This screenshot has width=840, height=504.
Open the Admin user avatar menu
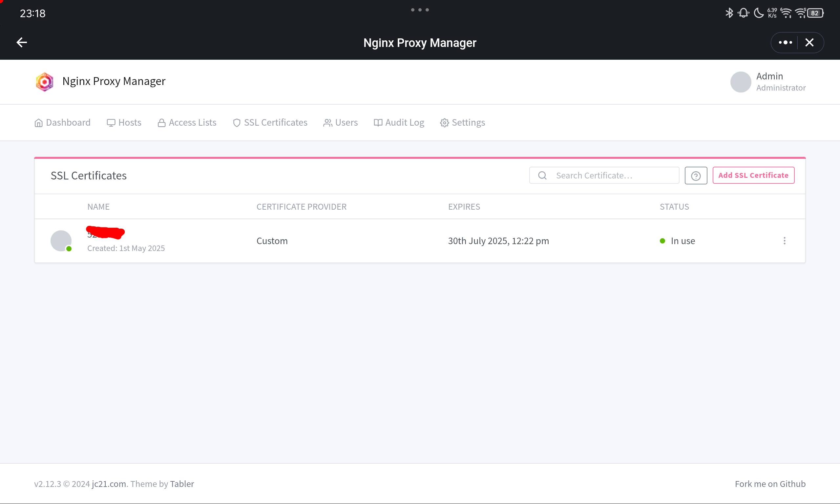741,82
